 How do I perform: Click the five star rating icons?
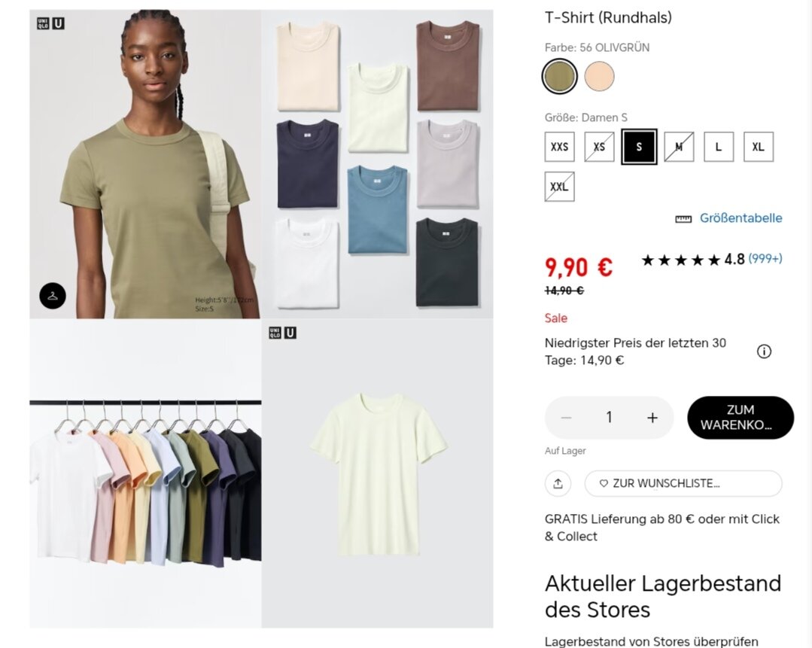pyautogui.click(x=680, y=260)
